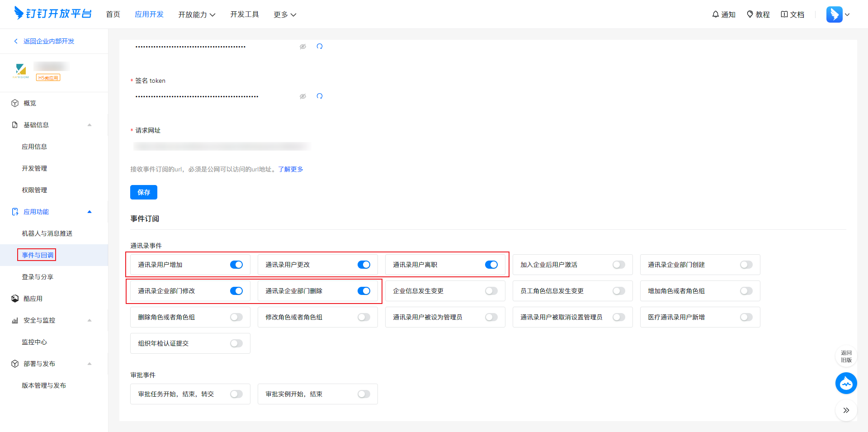The width and height of the screenshot is (868, 432).
Task: Enable 审批任务开始，结束，转交 switch
Action: pyautogui.click(x=236, y=394)
